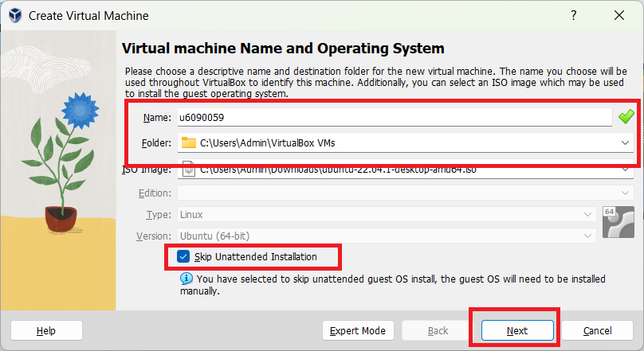Click the Name input field containing u6090059
The height and width of the screenshot is (351, 644).
(395, 117)
